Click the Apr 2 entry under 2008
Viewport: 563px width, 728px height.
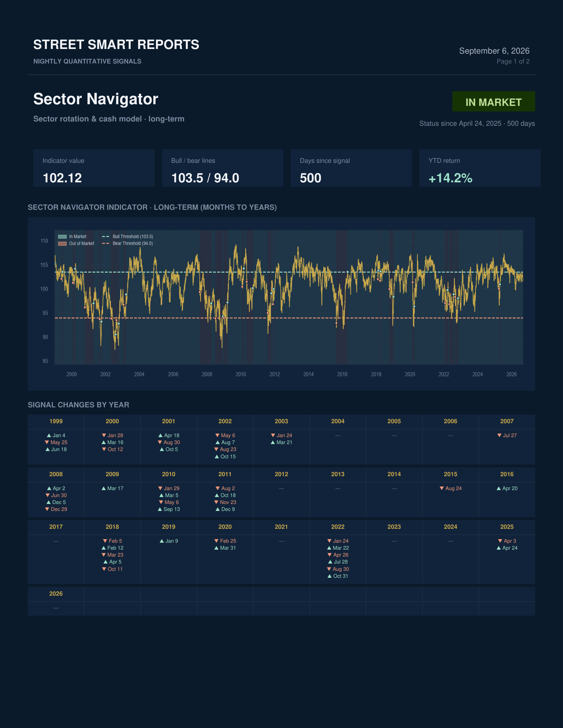[x=56, y=488]
